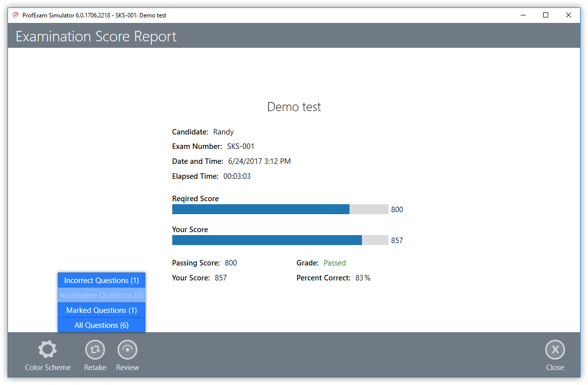Click the Percent Correct 83% value
This screenshot has height=385, width=588.
[x=362, y=278]
